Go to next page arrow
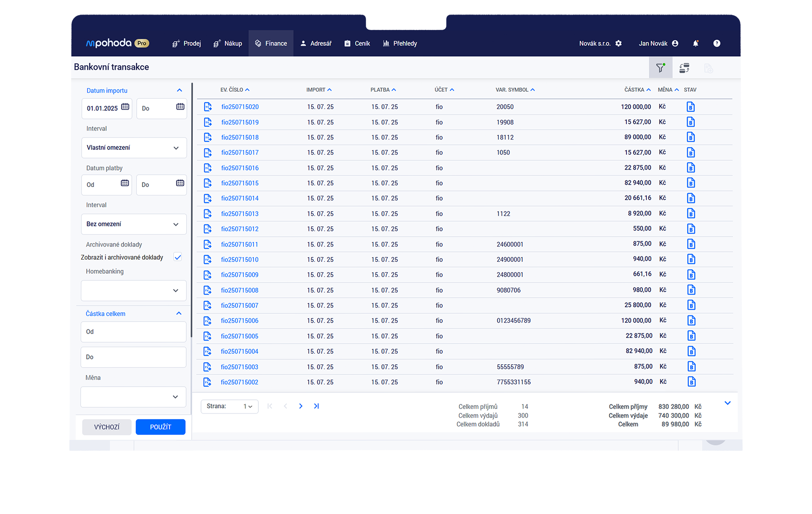This screenshot has height=514, width=812. point(301,406)
